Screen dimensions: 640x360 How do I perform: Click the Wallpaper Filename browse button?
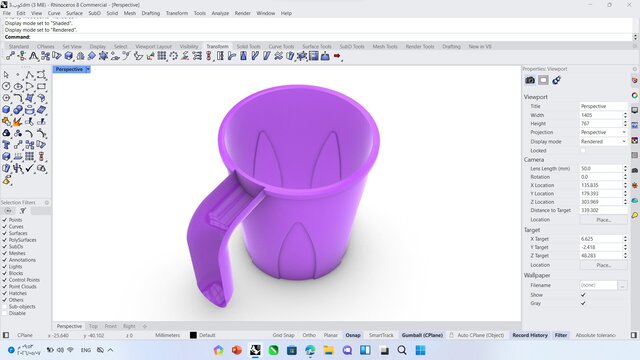point(622,285)
